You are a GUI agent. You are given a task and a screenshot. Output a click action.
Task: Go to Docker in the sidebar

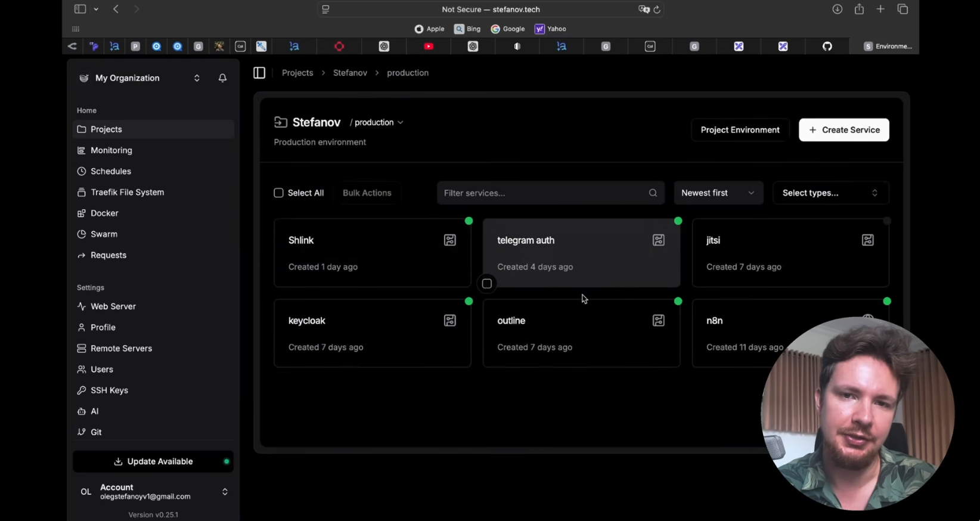click(x=104, y=213)
